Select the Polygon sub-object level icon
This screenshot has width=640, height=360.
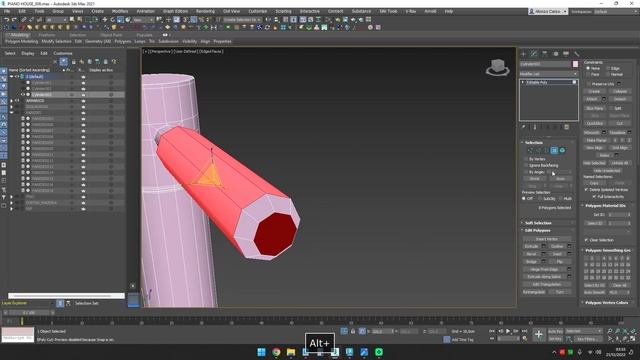554,151
